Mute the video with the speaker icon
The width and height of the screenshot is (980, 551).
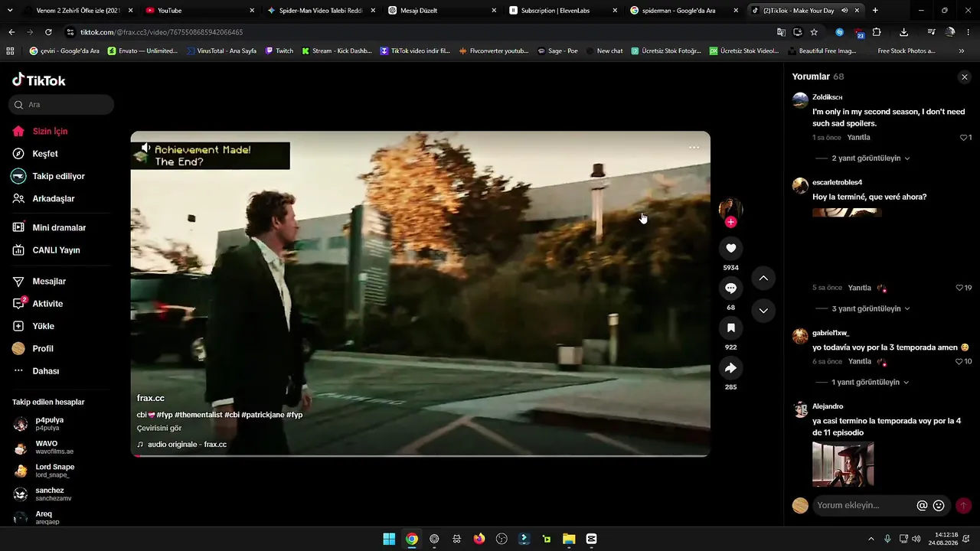click(x=145, y=147)
